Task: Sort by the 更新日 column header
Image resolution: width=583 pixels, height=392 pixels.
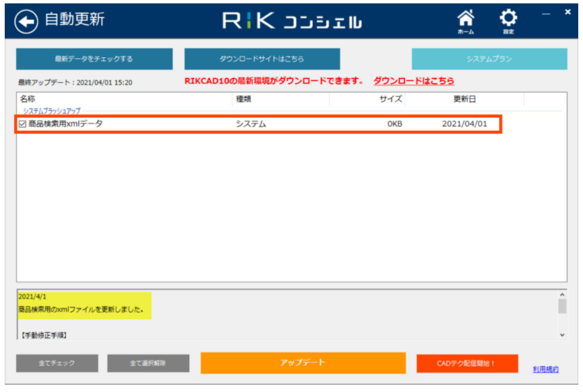Action: (465, 99)
